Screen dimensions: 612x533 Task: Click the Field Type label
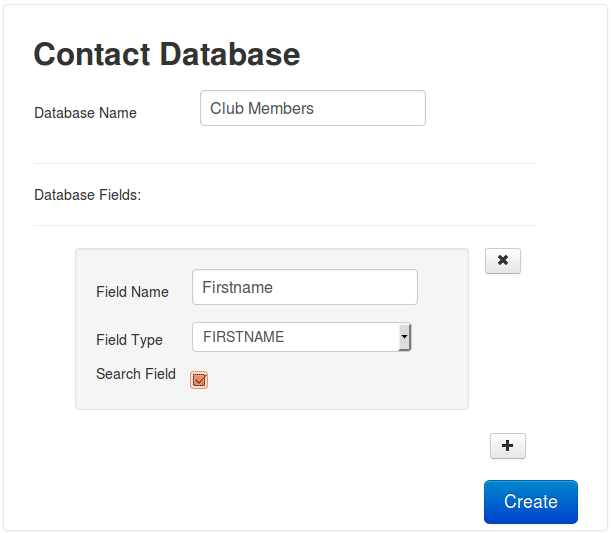coord(129,340)
